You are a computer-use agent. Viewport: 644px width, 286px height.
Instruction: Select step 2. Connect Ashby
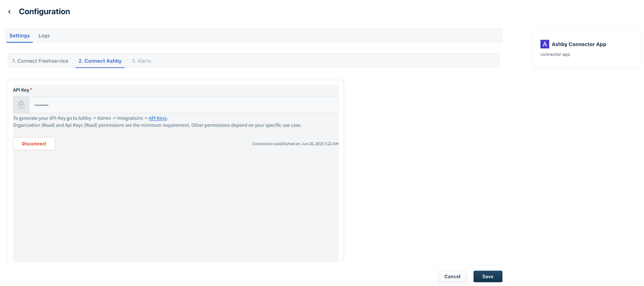pyautogui.click(x=100, y=61)
